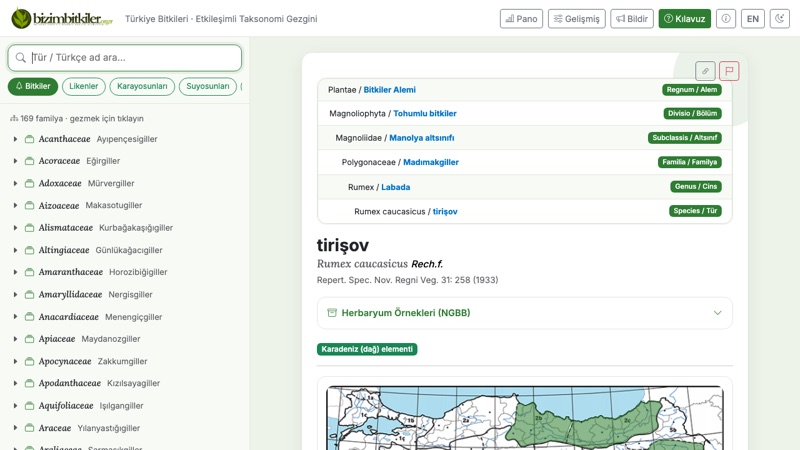Click the Bildir report button

click(x=632, y=19)
